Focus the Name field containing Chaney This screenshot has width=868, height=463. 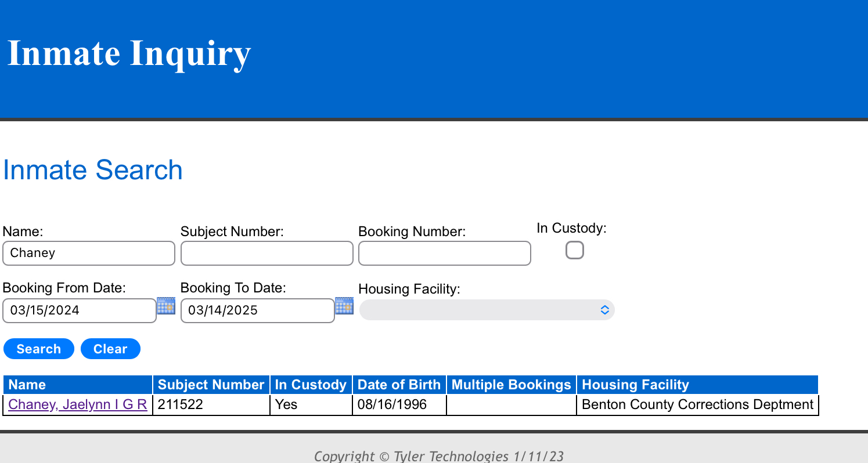click(x=89, y=254)
